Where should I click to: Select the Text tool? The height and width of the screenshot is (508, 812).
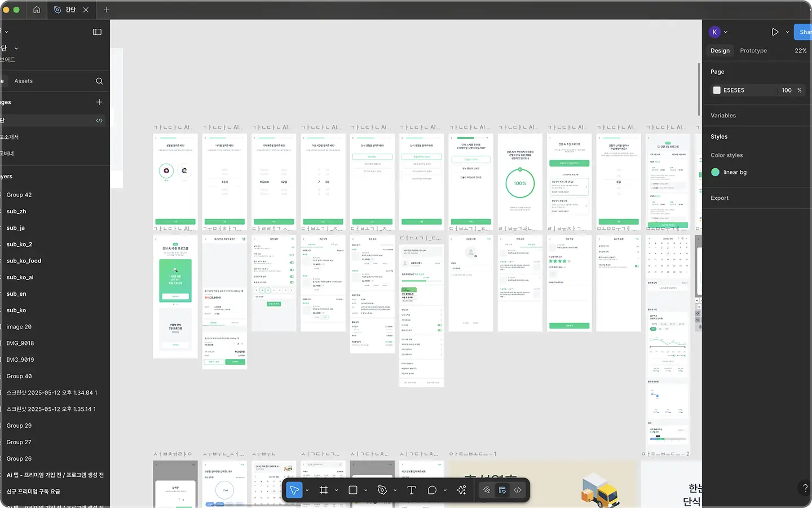[x=412, y=490]
